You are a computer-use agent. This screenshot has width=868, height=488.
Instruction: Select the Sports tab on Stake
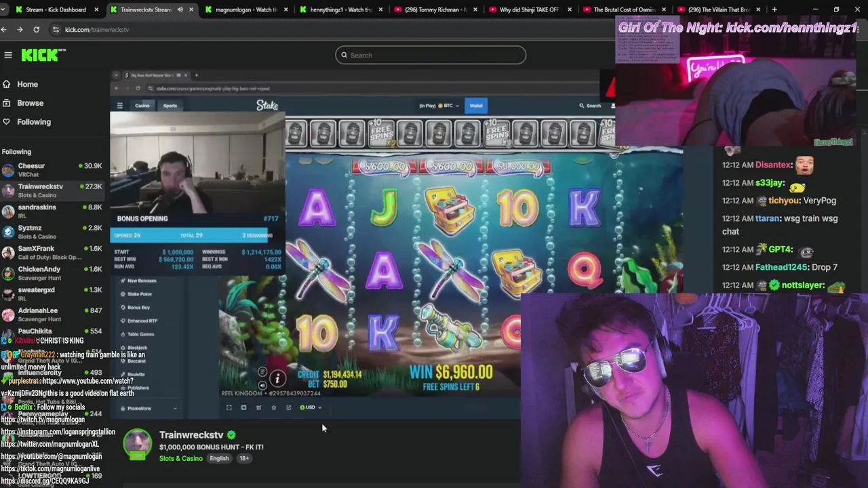(x=170, y=106)
